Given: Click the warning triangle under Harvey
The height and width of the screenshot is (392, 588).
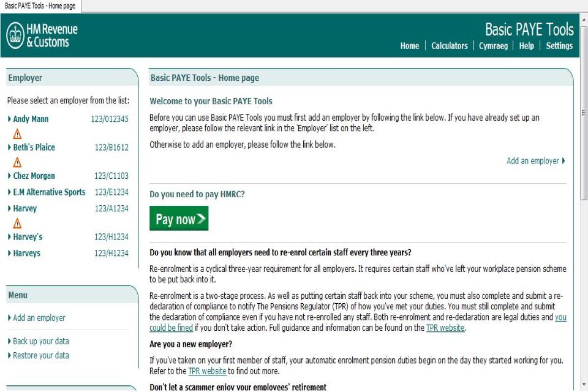Looking at the screenshot, I should click(17, 224).
